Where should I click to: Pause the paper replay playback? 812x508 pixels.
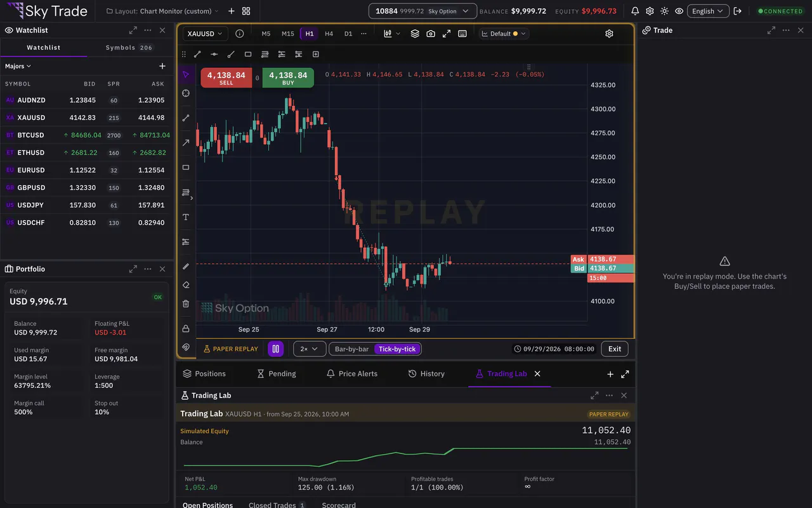pos(275,349)
